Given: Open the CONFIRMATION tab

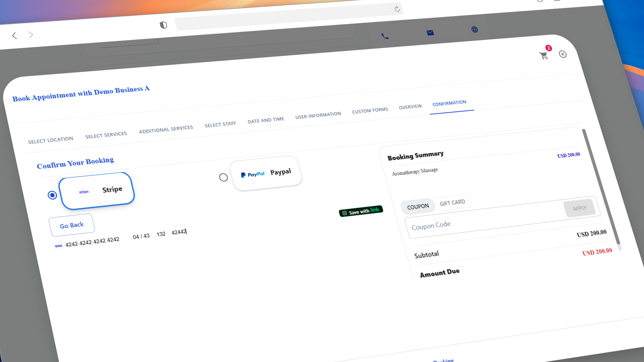Looking at the screenshot, I should tap(449, 103).
